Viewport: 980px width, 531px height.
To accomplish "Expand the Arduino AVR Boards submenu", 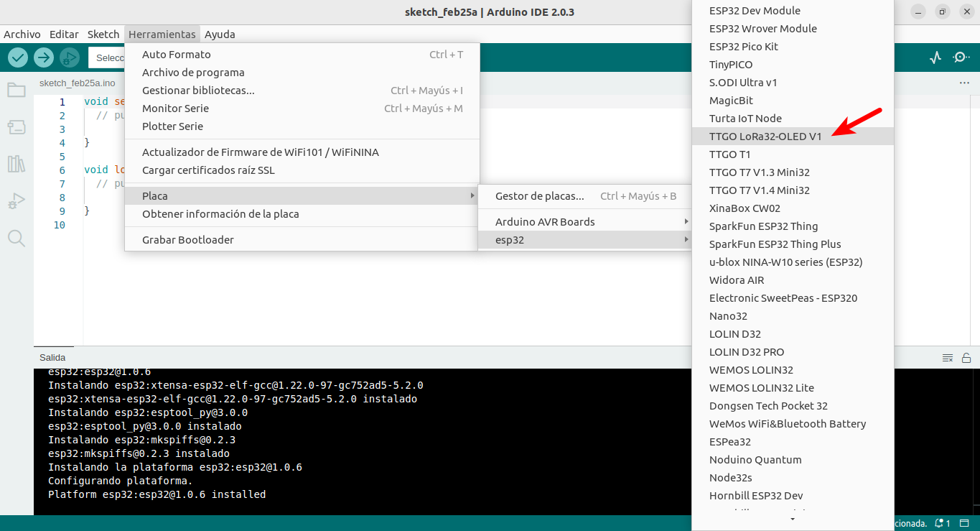I will click(x=585, y=222).
